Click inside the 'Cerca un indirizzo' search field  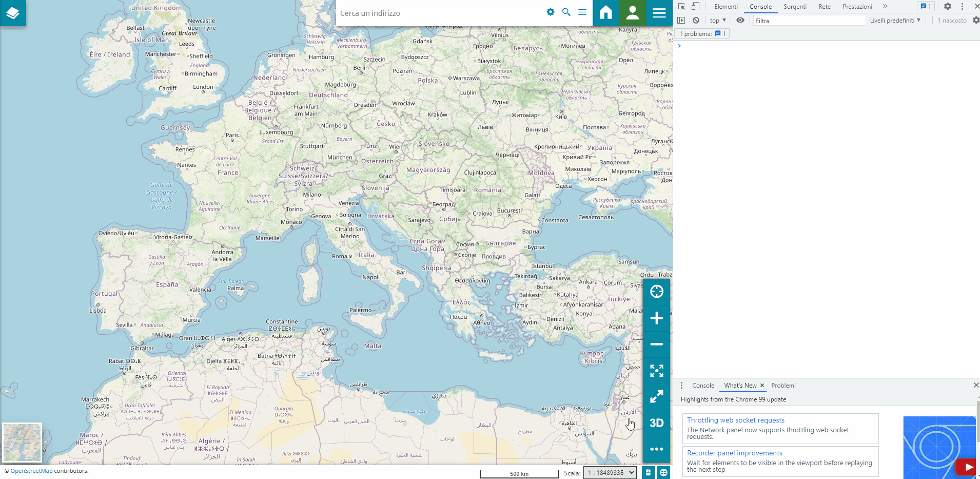coord(436,13)
